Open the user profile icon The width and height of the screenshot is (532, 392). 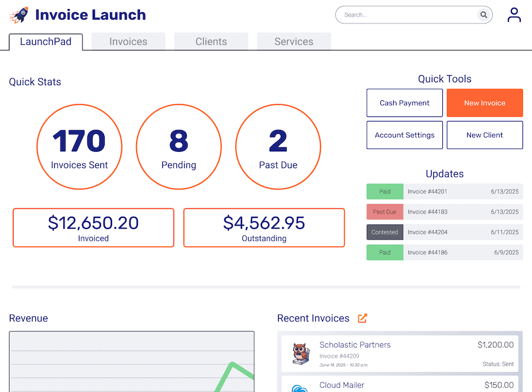click(514, 15)
